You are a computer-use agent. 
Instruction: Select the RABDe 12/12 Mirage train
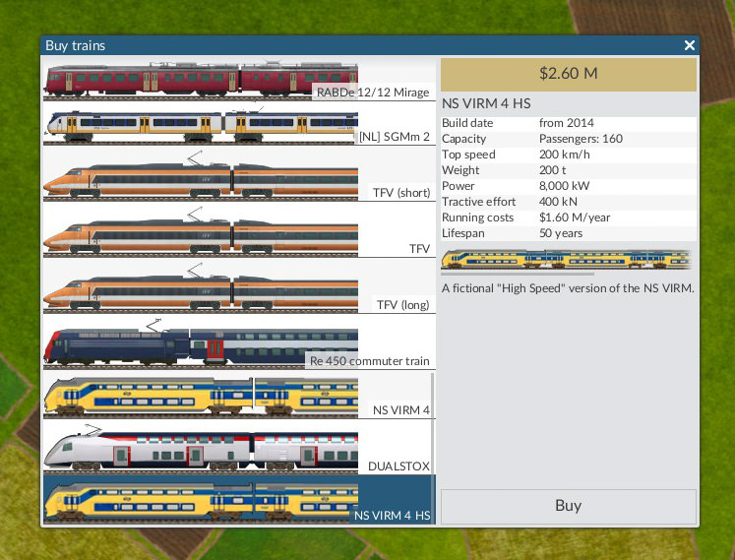[239, 80]
